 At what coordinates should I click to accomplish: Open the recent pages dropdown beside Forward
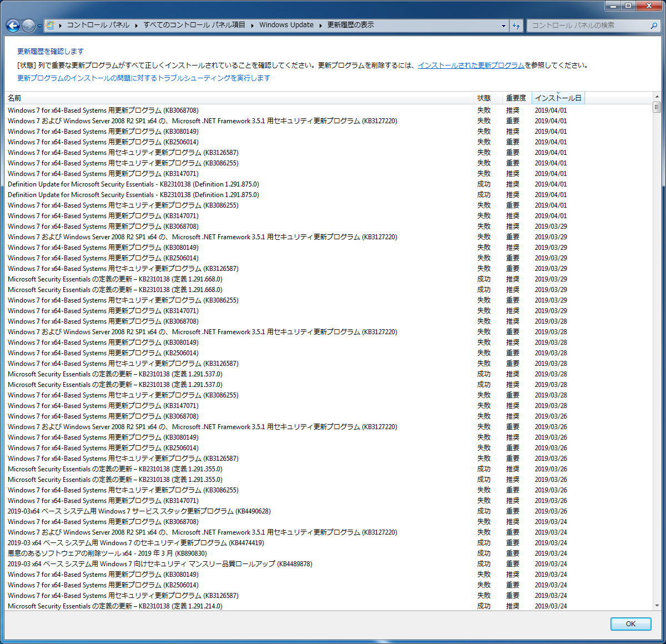pyautogui.click(x=39, y=26)
